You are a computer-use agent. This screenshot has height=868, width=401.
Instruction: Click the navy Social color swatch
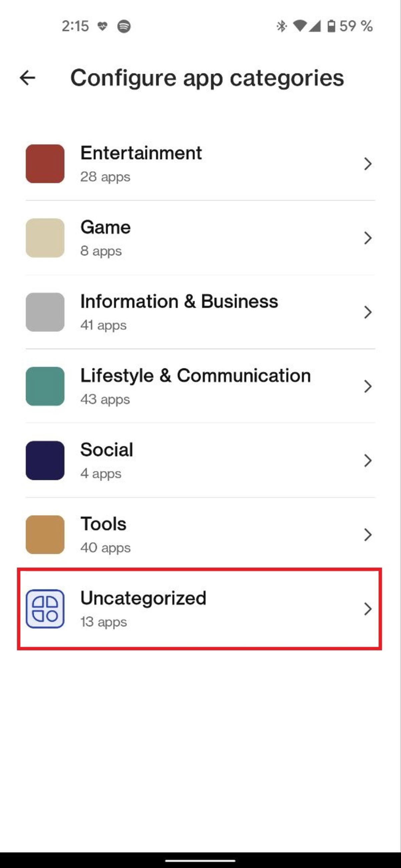pyautogui.click(x=45, y=460)
